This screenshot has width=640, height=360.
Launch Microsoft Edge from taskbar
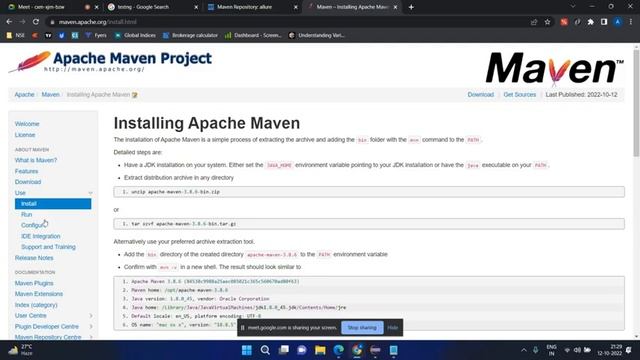pyautogui.click(x=338, y=350)
